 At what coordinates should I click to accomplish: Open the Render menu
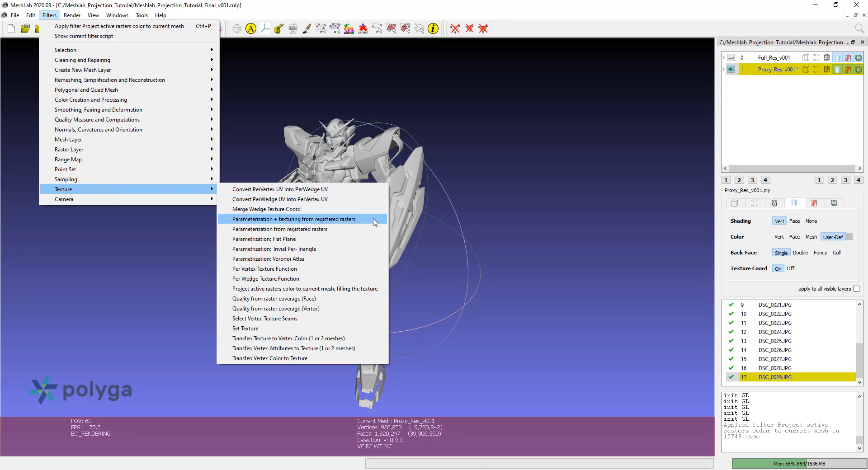[x=72, y=15]
